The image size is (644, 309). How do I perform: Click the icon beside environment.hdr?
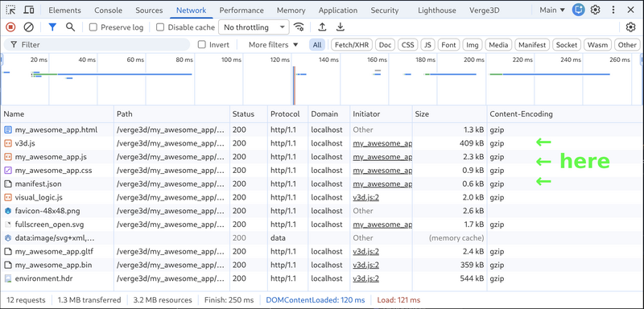coord(8,278)
